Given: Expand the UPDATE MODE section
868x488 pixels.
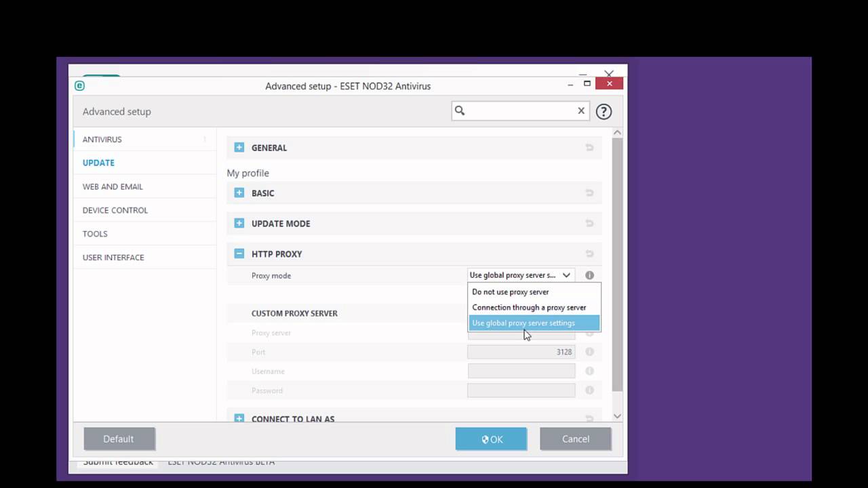Looking at the screenshot, I should coord(239,223).
